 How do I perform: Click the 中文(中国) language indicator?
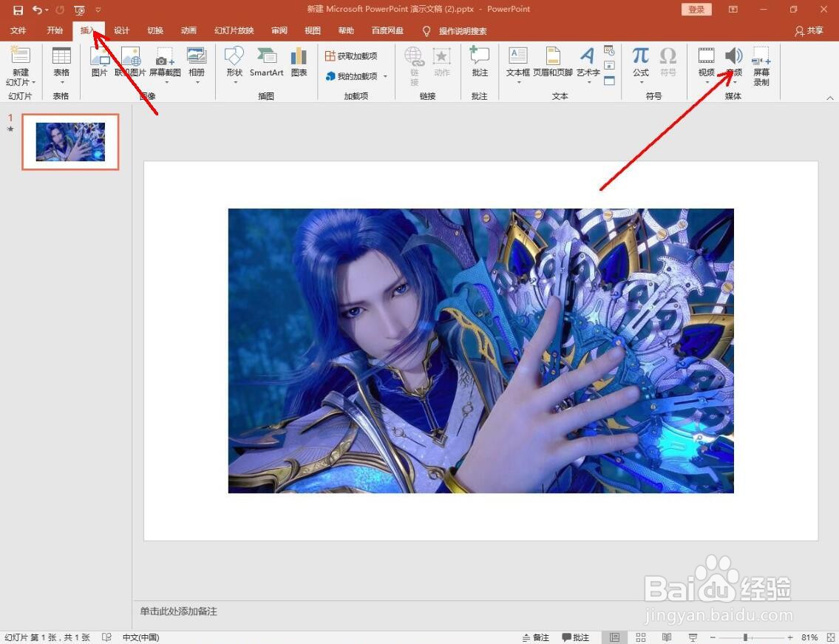(140, 637)
